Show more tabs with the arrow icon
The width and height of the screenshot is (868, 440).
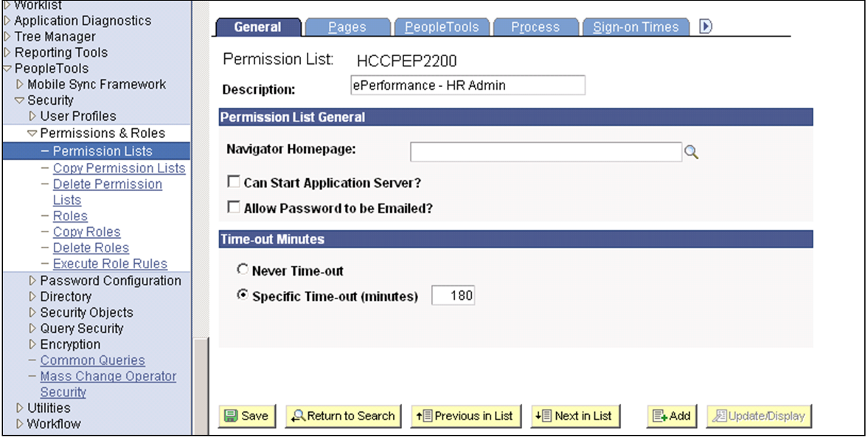705,26
